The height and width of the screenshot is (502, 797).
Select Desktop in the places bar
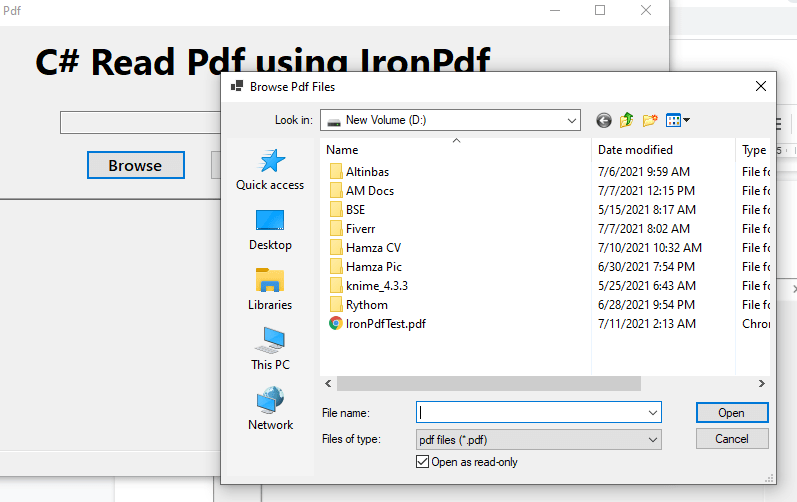pyautogui.click(x=270, y=230)
